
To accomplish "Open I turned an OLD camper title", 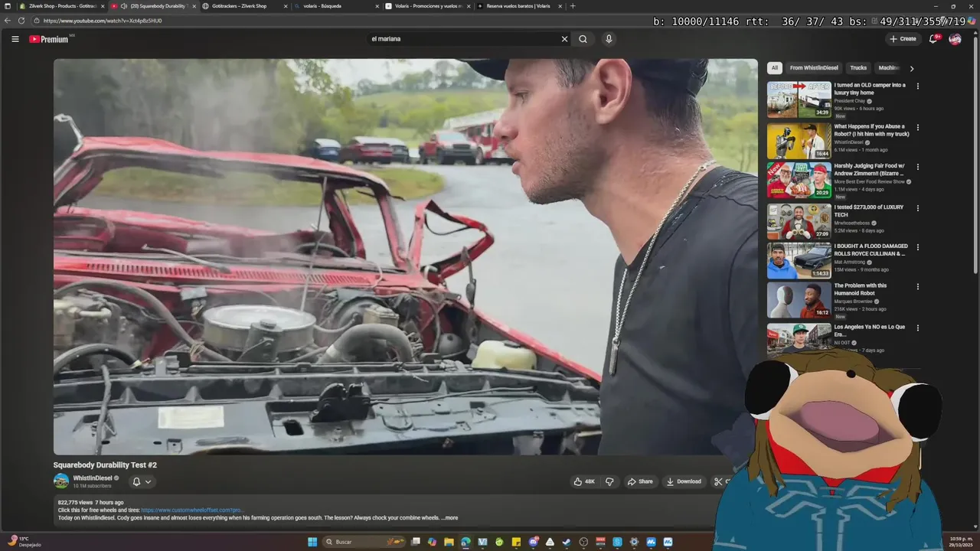I will click(870, 89).
